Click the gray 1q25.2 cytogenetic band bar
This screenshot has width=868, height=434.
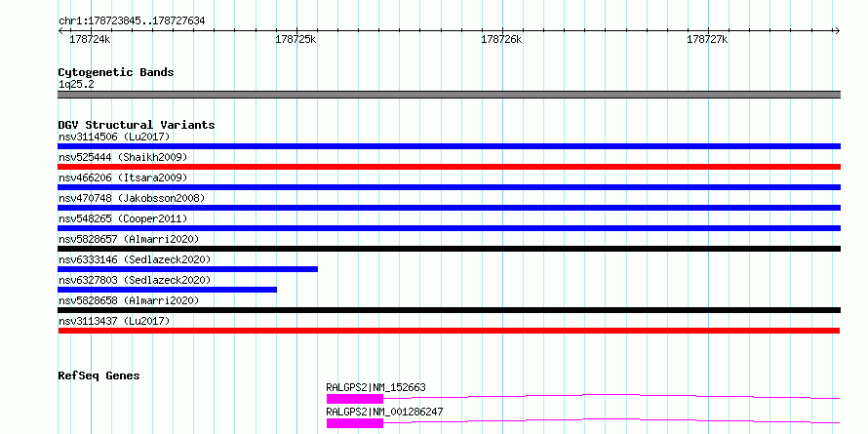449,95
